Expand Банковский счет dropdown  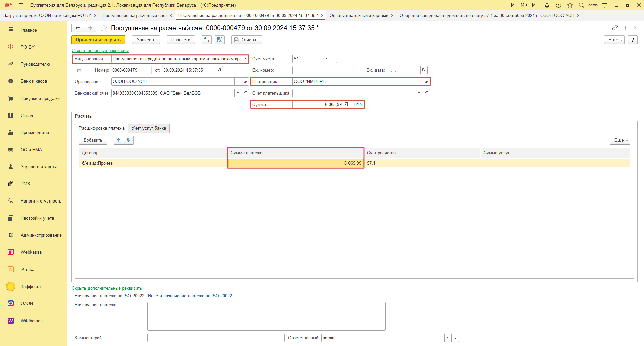tap(238, 93)
